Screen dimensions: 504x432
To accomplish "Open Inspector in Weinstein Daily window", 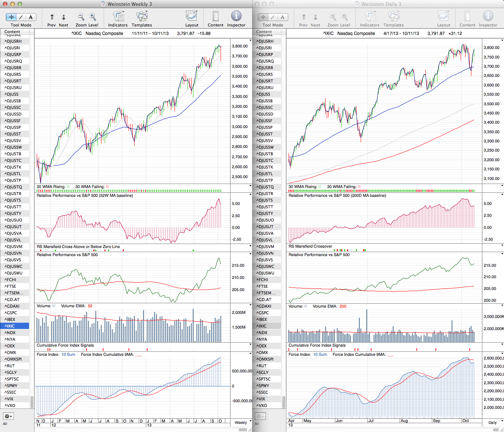I will [x=488, y=16].
